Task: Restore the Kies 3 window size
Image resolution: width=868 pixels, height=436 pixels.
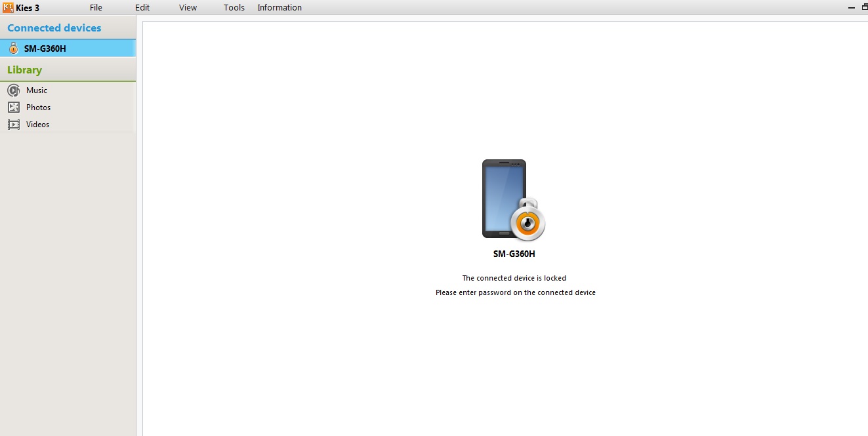Action: point(864,8)
